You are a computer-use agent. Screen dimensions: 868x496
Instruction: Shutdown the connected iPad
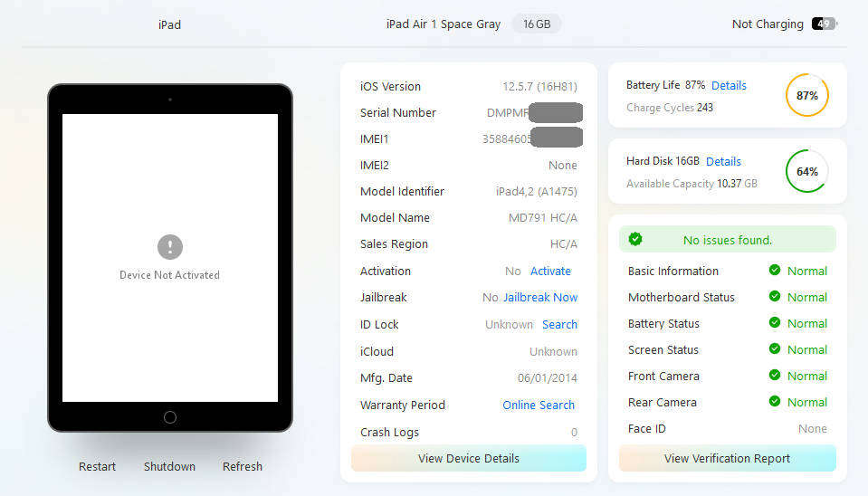pos(169,467)
